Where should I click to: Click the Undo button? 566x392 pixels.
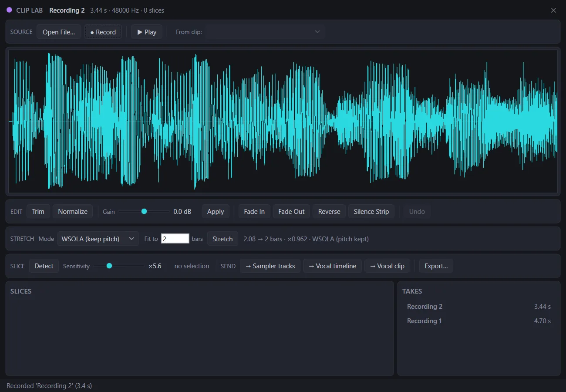click(x=417, y=211)
